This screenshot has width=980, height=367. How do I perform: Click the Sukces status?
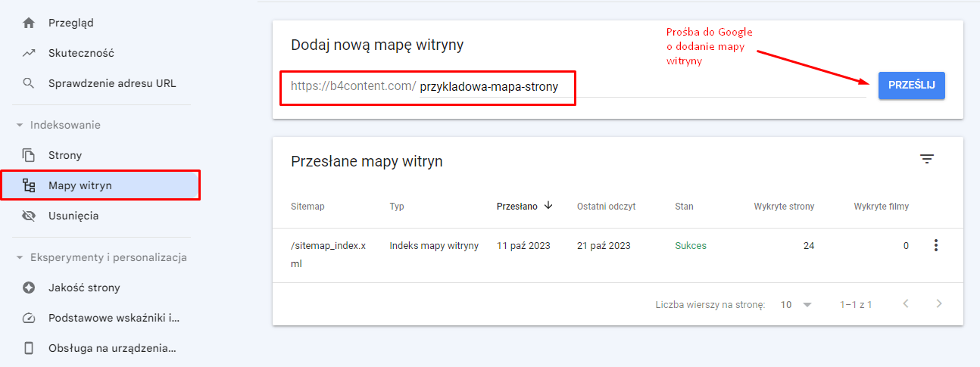pyautogui.click(x=691, y=246)
